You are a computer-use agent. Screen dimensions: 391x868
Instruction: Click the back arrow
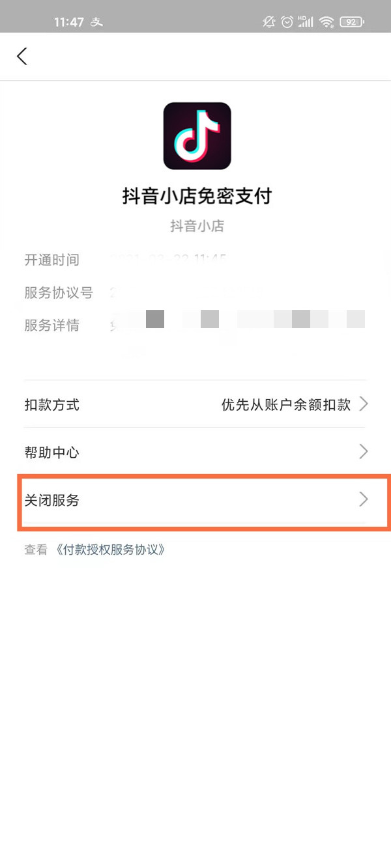point(22,57)
